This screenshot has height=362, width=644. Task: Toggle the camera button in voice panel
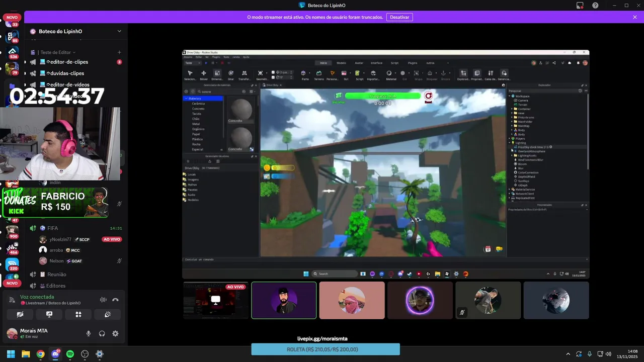20,314
